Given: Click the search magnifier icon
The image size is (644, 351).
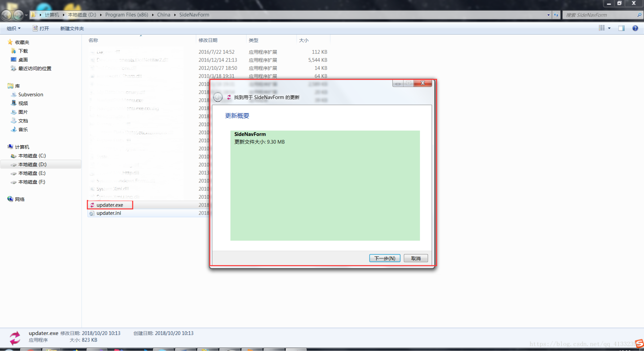Looking at the screenshot, I should coord(639,15).
